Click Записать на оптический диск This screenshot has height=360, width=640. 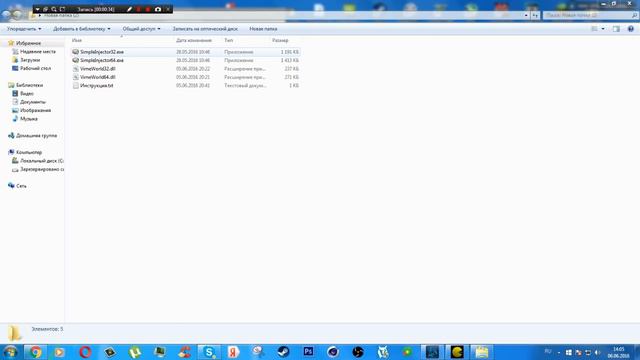205,29
